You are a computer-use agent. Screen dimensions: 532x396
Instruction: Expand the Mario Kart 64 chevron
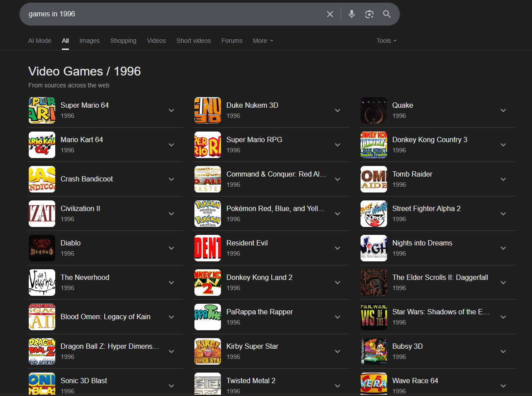171,145
